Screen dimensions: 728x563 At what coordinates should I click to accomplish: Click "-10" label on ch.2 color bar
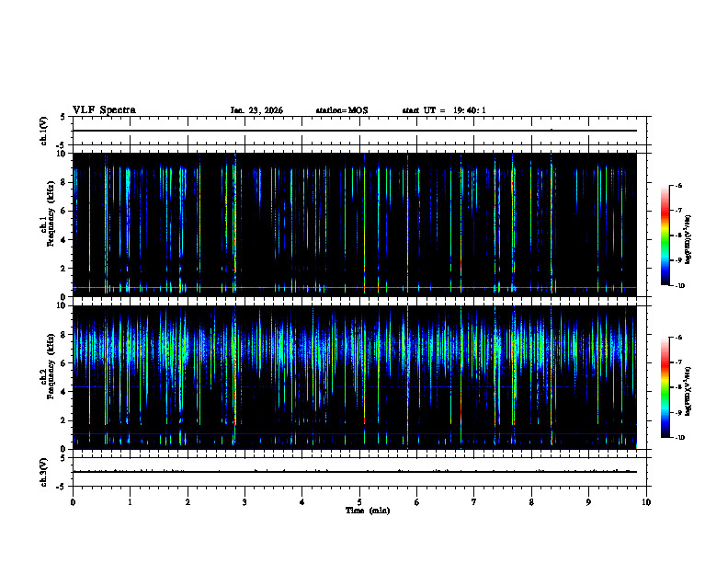pyautogui.click(x=679, y=438)
